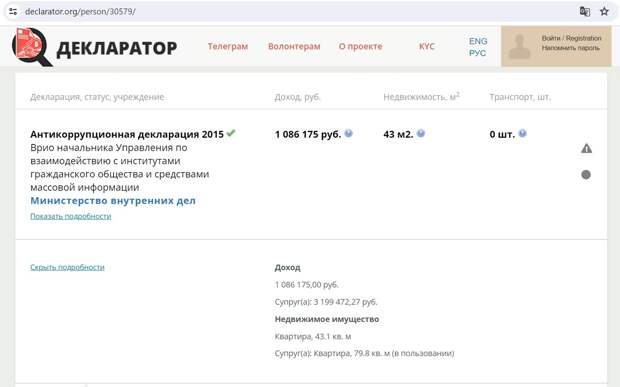Collapse details via Скрыть подробности
620x387 pixels.
pyautogui.click(x=67, y=267)
